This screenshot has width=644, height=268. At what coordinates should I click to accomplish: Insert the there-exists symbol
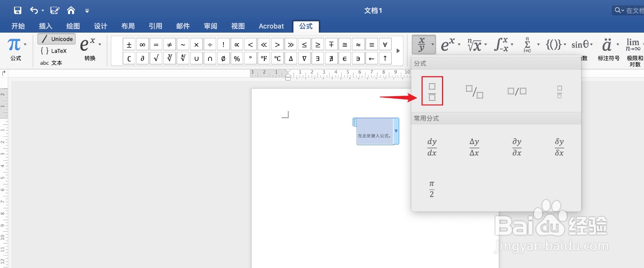click(318, 58)
